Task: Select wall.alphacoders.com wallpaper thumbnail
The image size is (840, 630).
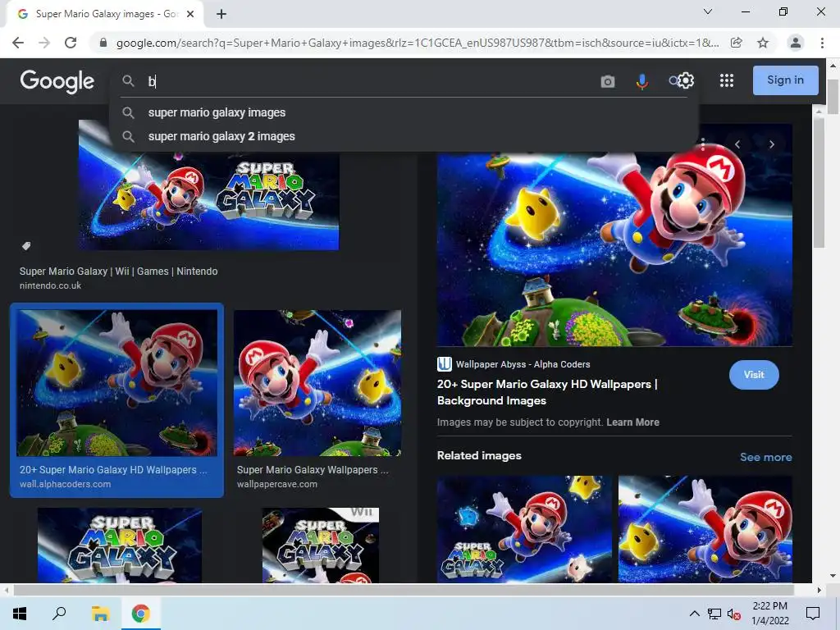Action: click(116, 382)
